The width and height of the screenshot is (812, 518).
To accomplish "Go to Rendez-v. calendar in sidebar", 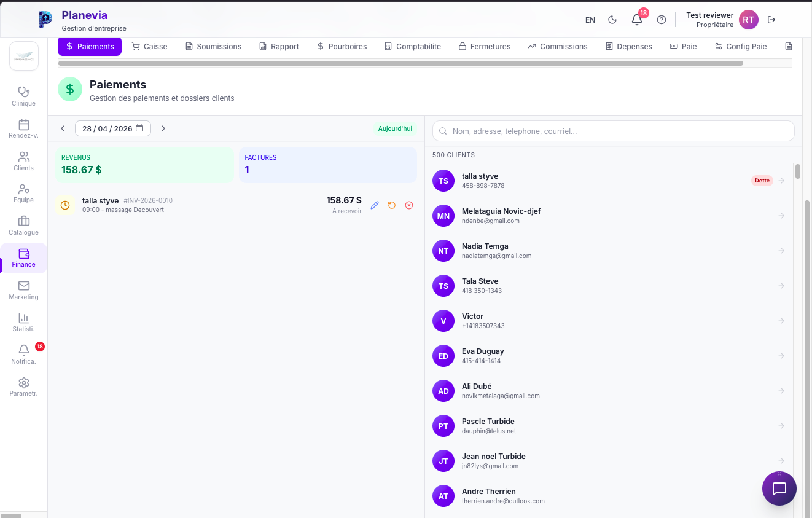I will click(23, 129).
